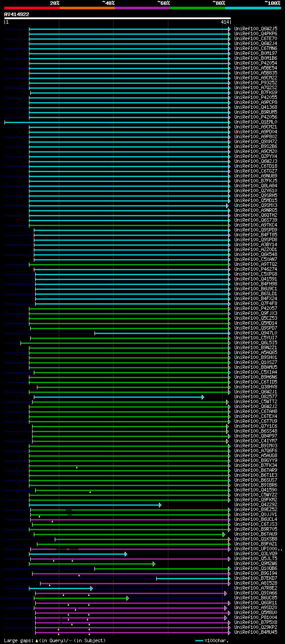Click the Large gaps legend text

coord(55,640)
